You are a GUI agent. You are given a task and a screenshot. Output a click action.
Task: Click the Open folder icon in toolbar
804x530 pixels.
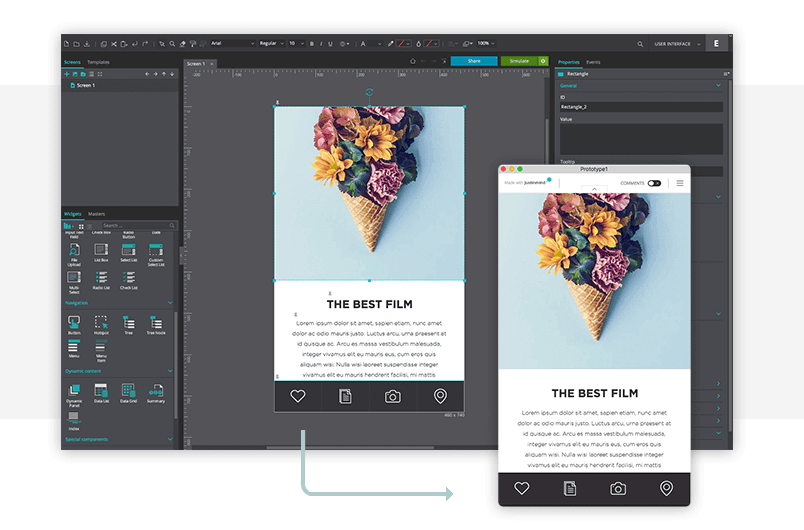pyautogui.click(x=76, y=44)
